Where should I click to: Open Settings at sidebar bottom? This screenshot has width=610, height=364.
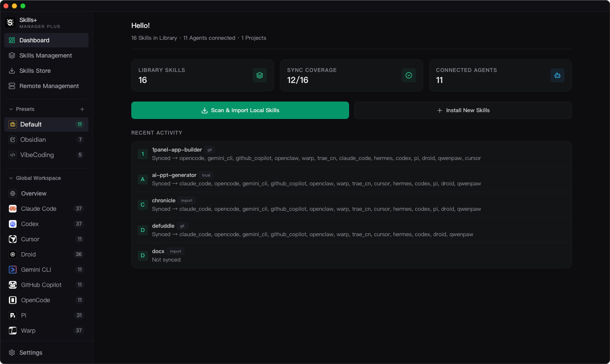coord(47,353)
